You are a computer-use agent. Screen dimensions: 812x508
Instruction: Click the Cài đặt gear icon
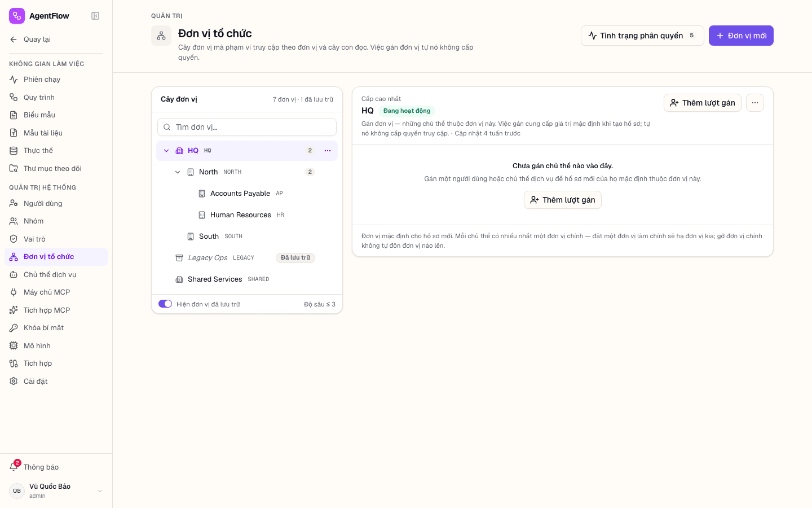pos(14,382)
